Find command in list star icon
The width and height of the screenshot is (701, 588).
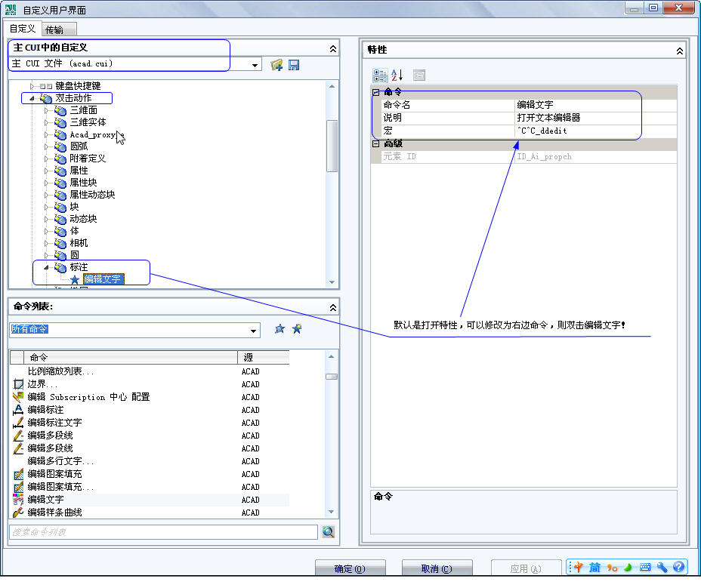(279, 329)
